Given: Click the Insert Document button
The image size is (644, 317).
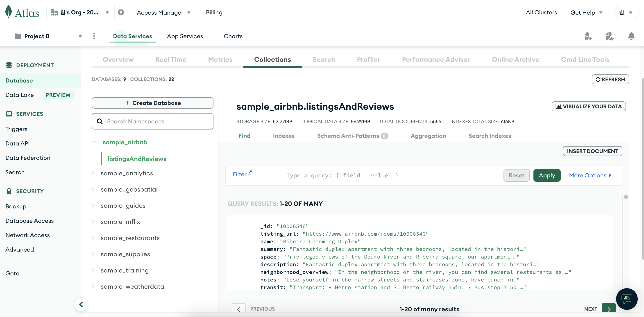Looking at the screenshot, I should pyautogui.click(x=592, y=151).
